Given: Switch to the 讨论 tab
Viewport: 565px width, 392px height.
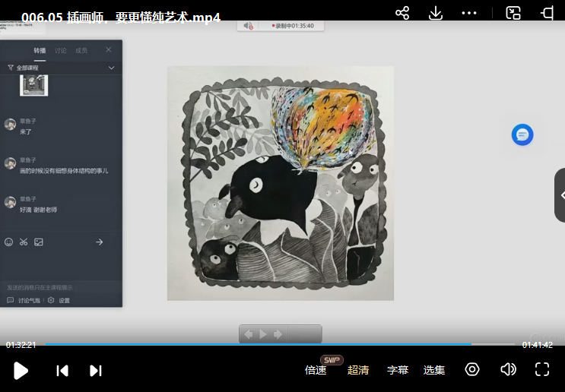Looking at the screenshot, I should (61, 51).
